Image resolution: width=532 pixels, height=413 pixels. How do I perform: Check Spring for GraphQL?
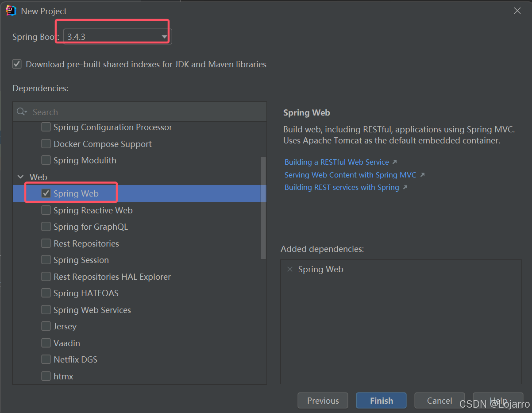point(46,227)
